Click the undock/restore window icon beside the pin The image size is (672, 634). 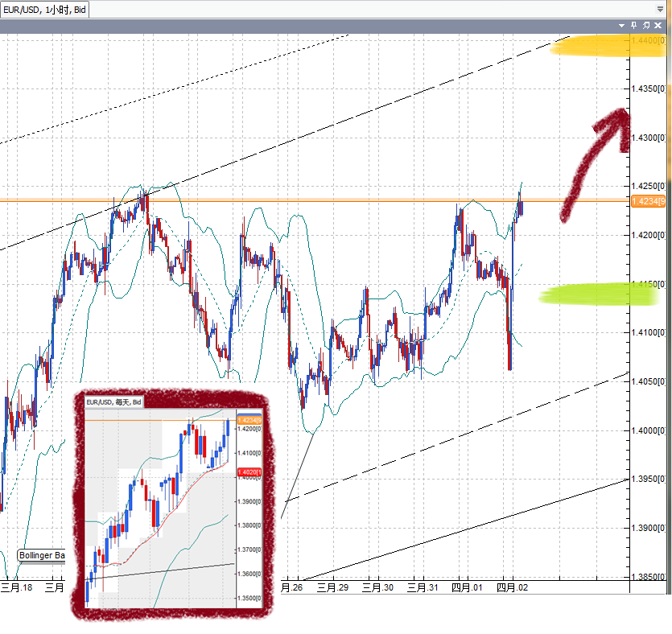point(646,25)
